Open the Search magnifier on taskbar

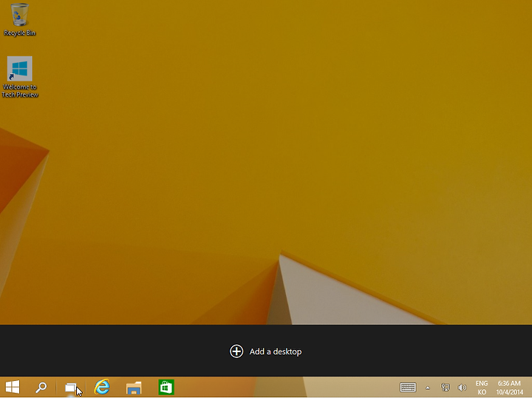coord(41,388)
